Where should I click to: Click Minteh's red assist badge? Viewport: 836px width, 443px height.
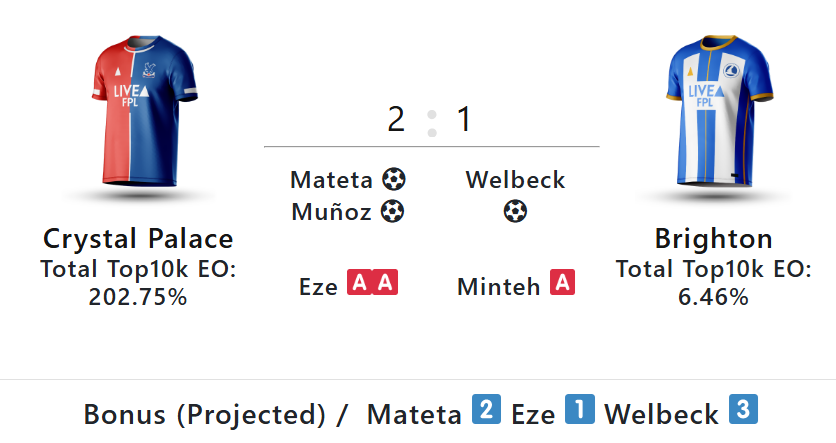(x=563, y=284)
